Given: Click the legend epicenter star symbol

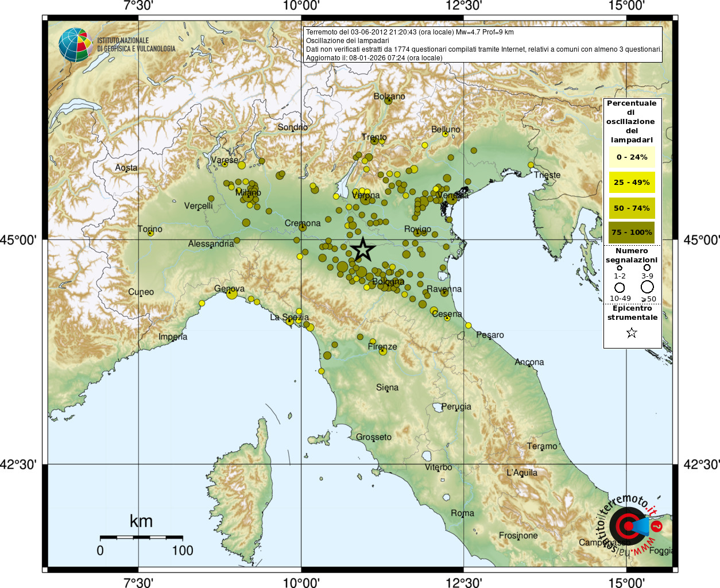Looking at the screenshot, I should [632, 332].
